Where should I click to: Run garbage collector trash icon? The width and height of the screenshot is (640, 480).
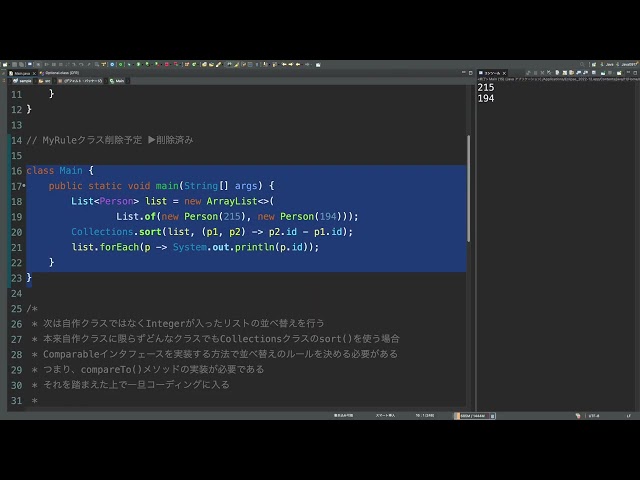pos(492,416)
